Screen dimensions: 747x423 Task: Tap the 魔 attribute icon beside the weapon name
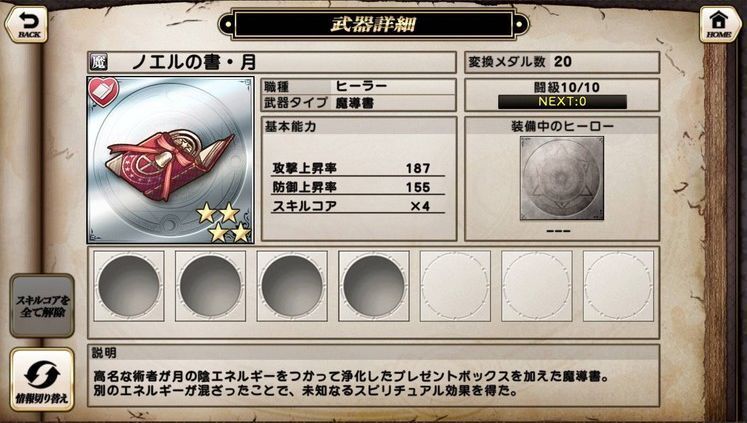(99, 62)
